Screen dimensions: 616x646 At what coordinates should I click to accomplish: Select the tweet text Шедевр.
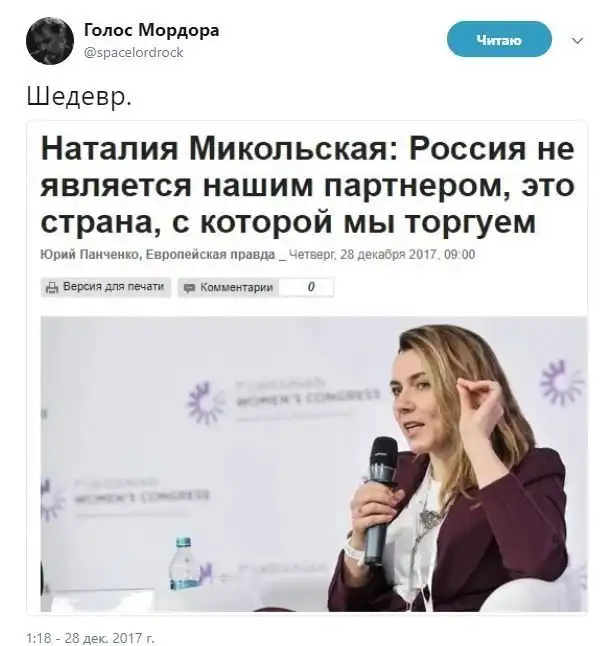(79, 96)
